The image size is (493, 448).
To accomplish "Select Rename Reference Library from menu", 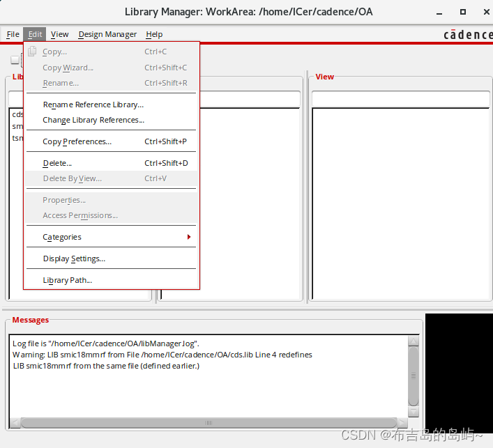I will (93, 105).
